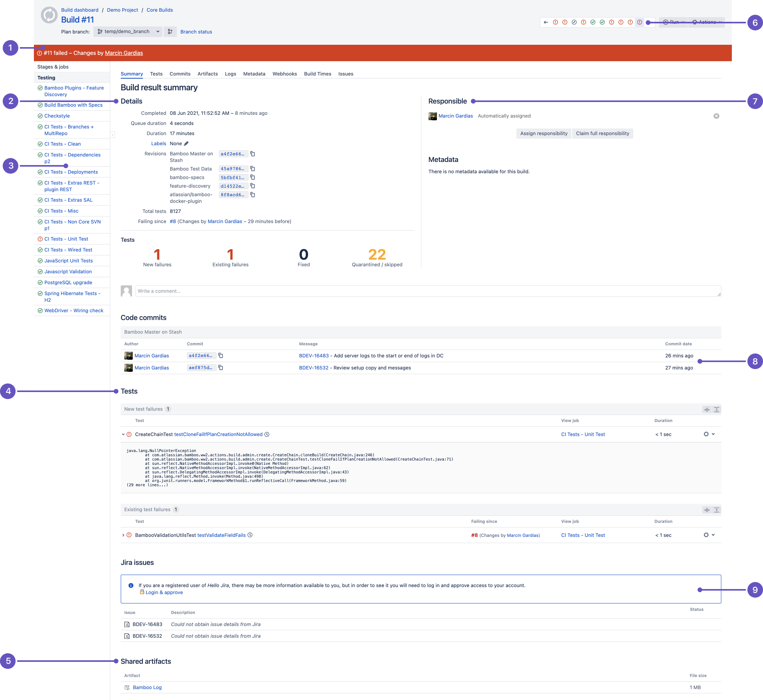Click Login & approve link

164,593
